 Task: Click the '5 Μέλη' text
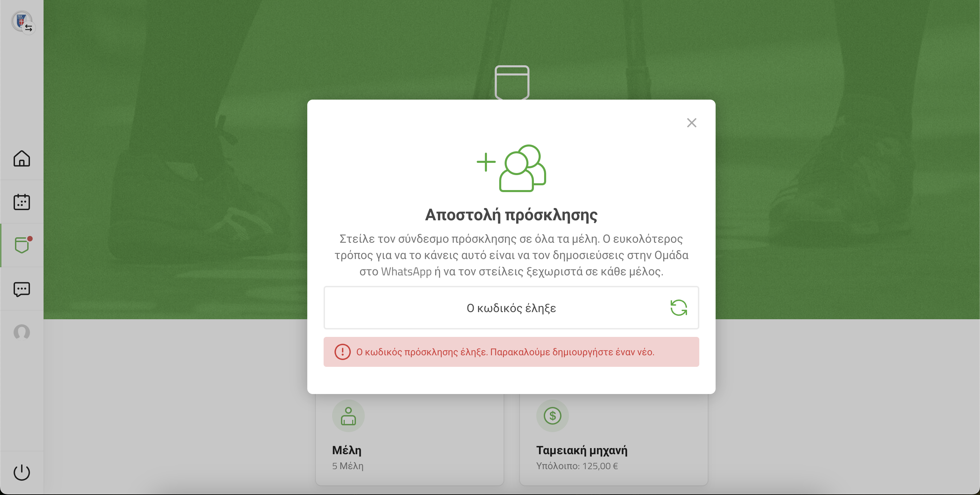click(348, 466)
